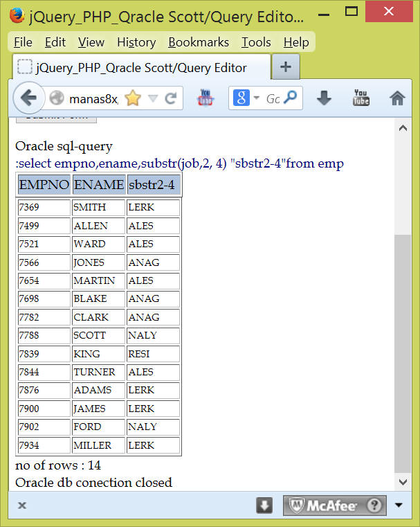Close the add-on bar with x
This screenshot has height=527, width=420.
tap(22, 505)
